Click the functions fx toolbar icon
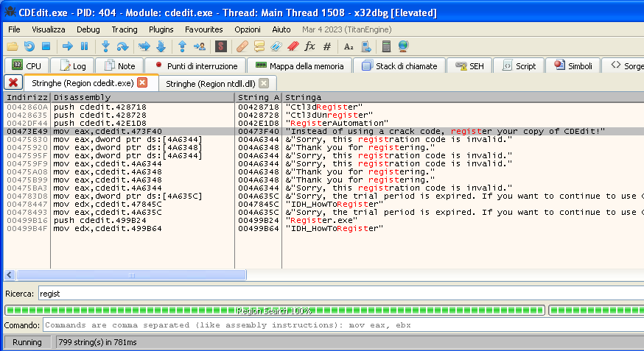The image size is (644, 351). [x=309, y=46]
